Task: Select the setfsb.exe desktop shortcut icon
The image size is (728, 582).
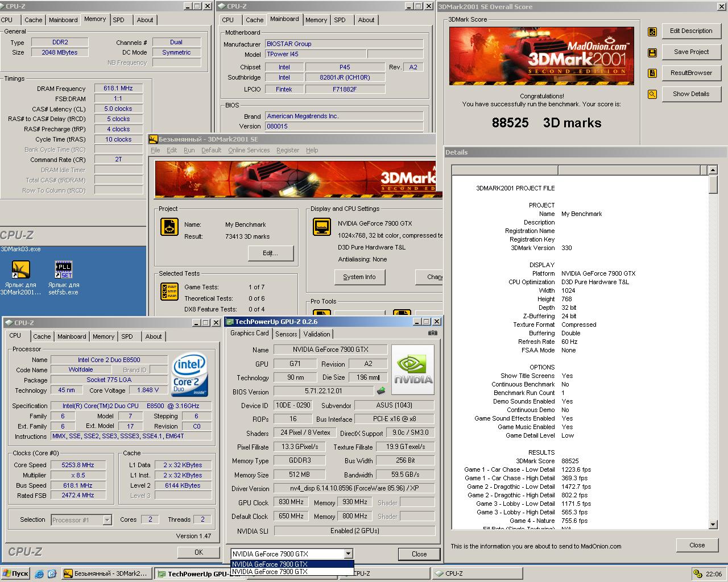Action: (x=63, y=269)
